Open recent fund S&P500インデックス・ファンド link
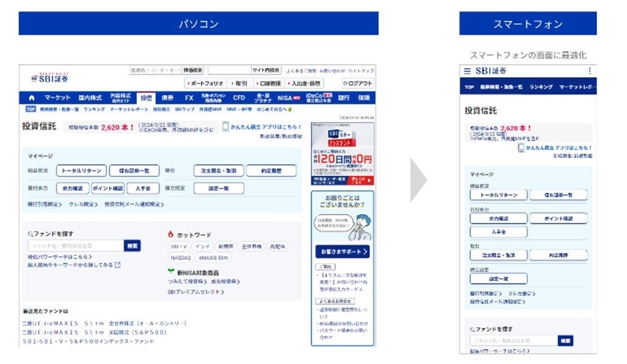 tap(88, 342)
